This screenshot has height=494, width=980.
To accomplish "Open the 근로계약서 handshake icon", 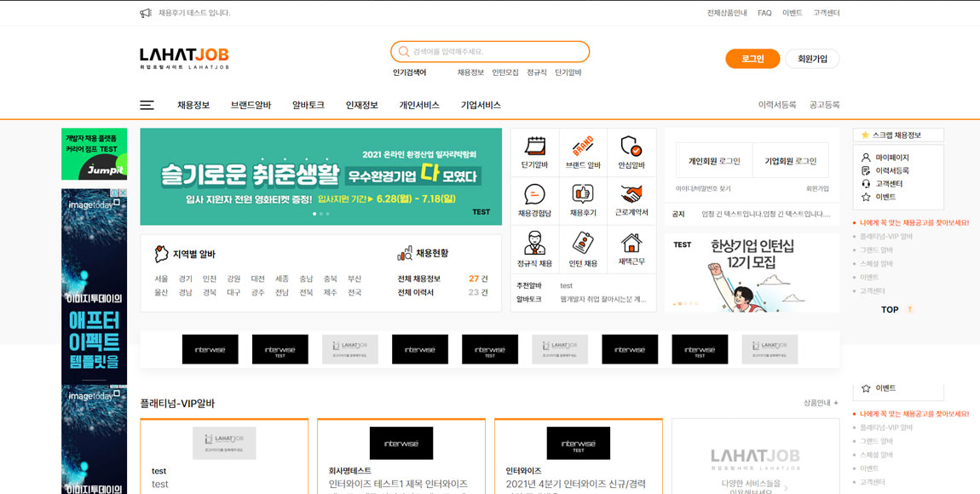I will (x=631, y=194).
